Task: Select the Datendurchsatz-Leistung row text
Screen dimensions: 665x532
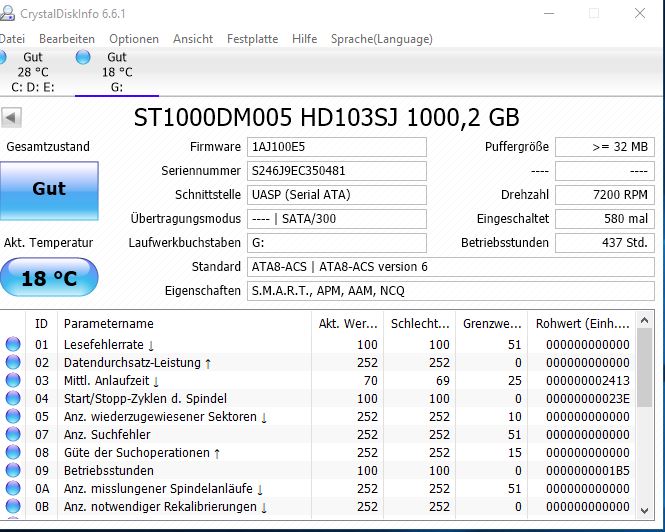Action: pyautogui.click(x=132, y=363)
